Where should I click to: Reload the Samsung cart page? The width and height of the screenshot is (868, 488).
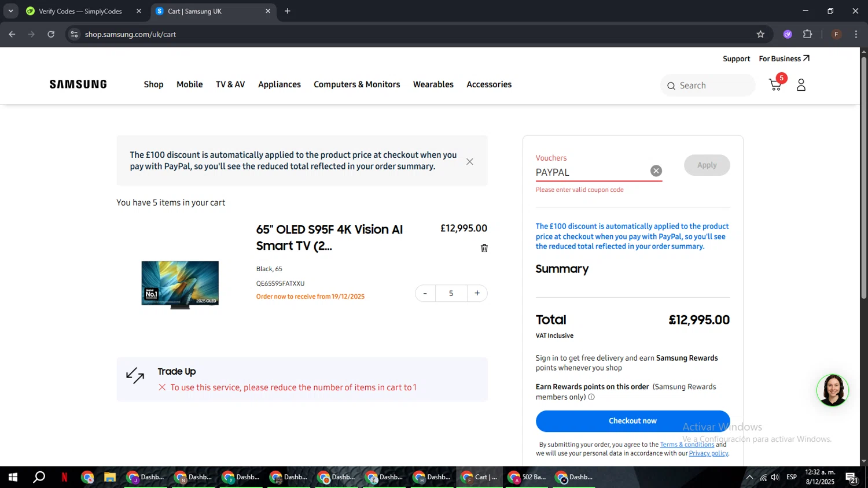click(x=51, y=34)
